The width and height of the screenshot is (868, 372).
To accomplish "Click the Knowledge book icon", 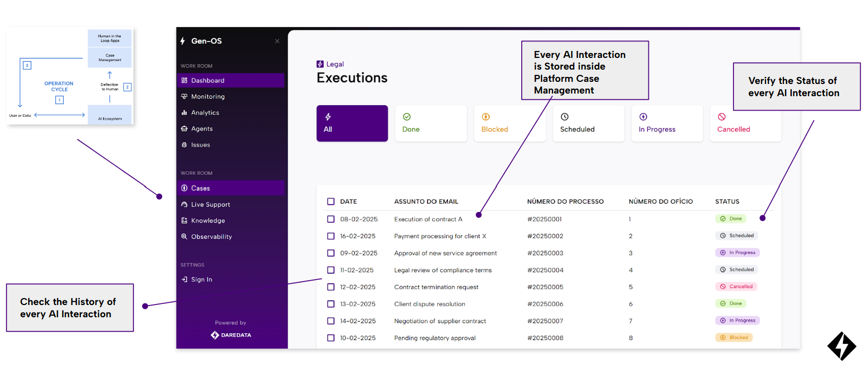I will pos(185,221).
